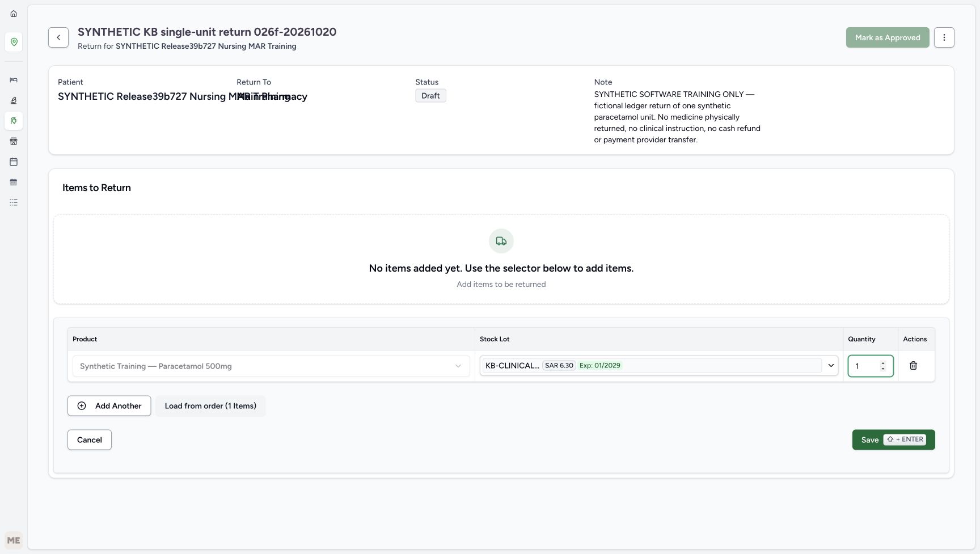
Task: Decrease quantity with the stepper down arrow
Action: (883, 369)
